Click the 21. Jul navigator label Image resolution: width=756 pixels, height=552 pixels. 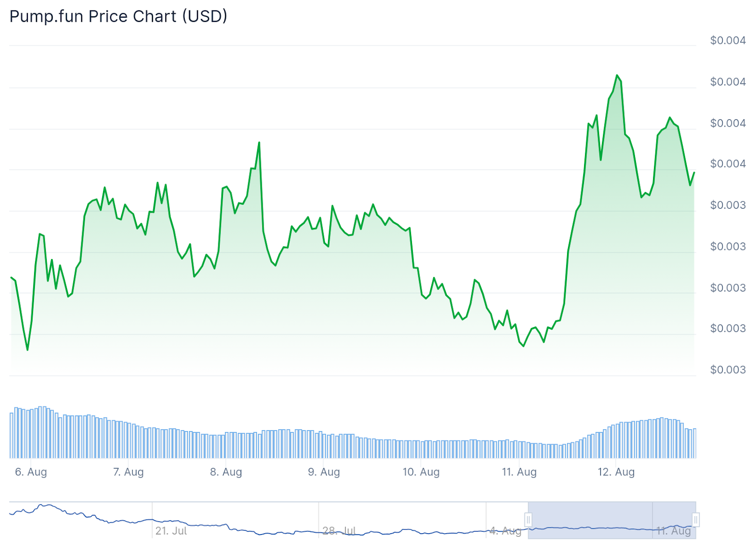click(x=171, y=531)
